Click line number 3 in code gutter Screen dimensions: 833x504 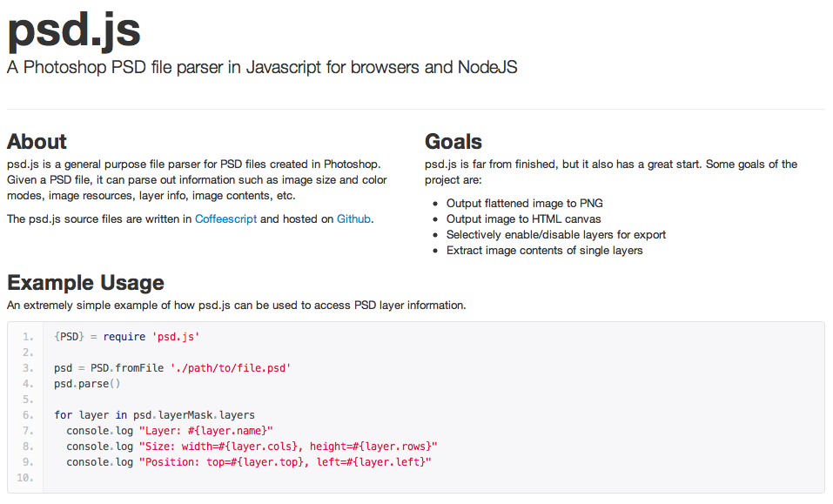[x=29, y=368]
